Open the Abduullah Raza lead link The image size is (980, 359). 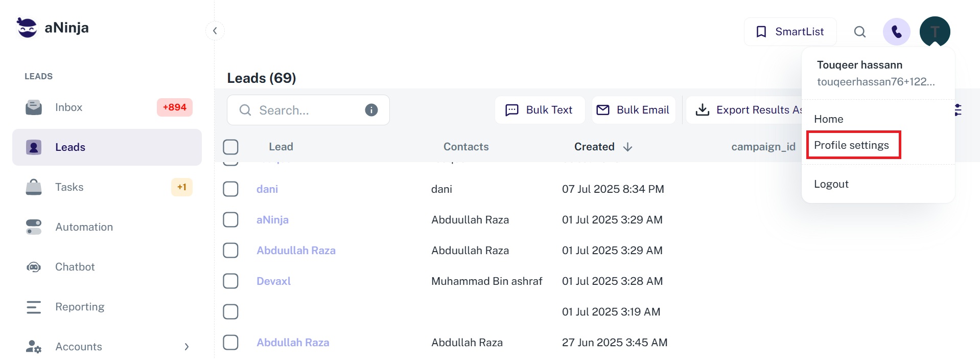click(296, 251)
